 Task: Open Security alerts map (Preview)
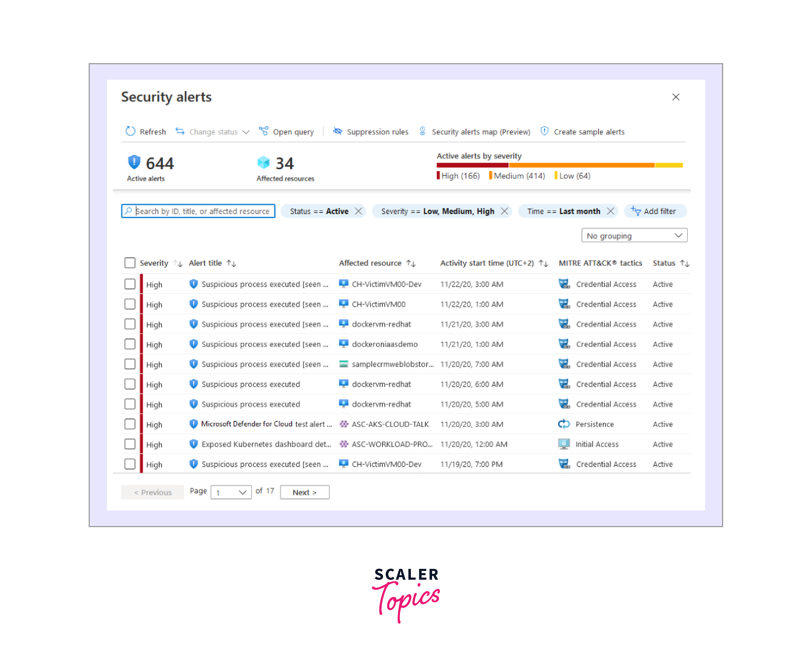480,132
